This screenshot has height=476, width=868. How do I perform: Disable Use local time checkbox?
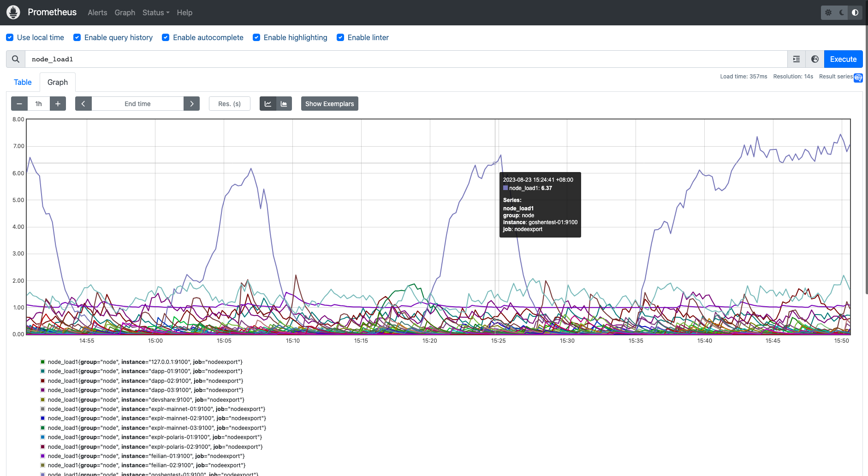pos(10,38)
